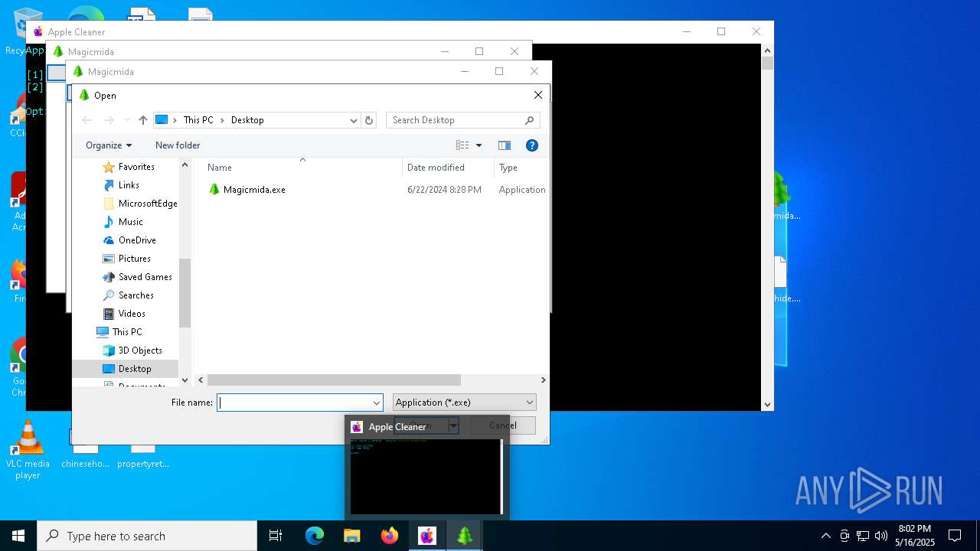Toggle the preview pane
The height and width of the screenshot is (551, 980).
click(x=504, y=145)
